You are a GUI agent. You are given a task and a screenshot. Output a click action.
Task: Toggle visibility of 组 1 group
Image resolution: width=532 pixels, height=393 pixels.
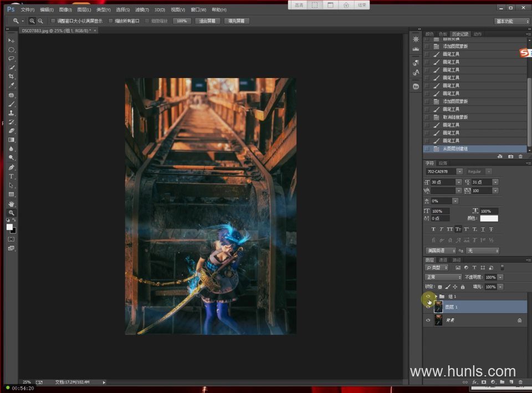(x=428, y=297)
